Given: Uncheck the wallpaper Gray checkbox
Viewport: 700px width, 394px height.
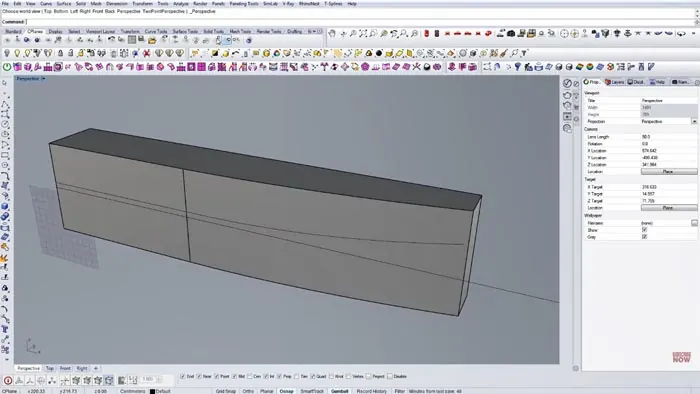Looking at the screenshot, I should 644,237.
